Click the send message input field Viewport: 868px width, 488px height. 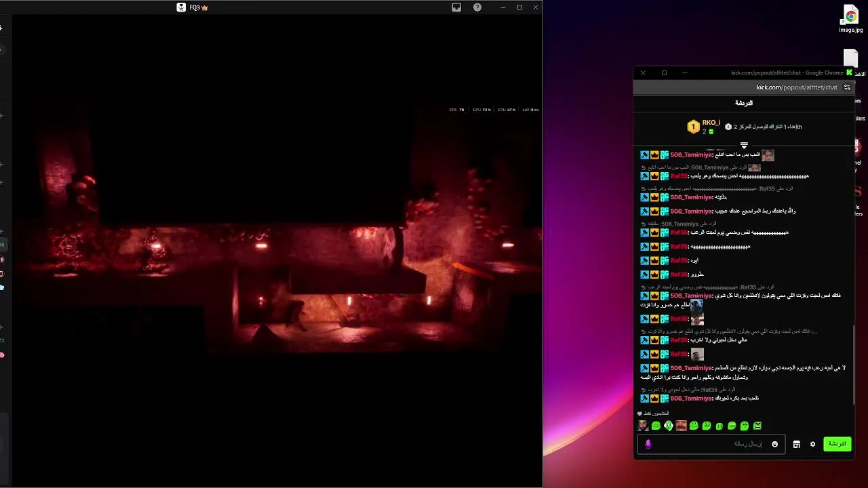711,444
